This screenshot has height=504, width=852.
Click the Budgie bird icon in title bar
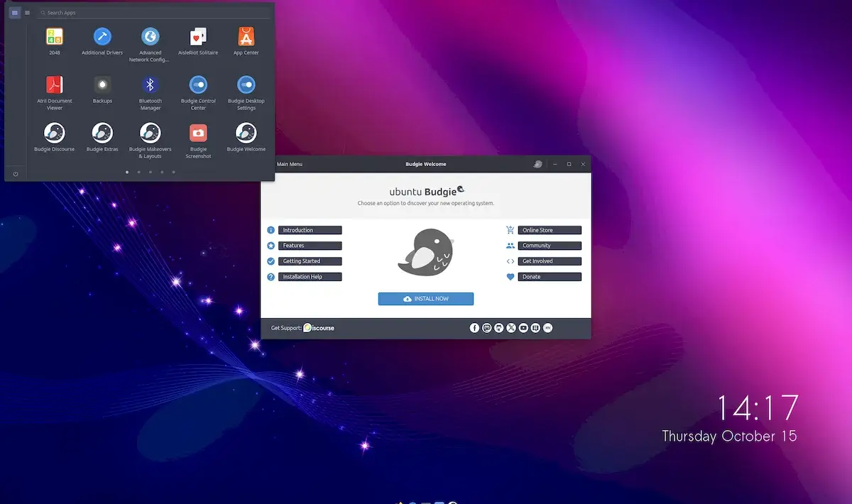[x=538, y=164]
